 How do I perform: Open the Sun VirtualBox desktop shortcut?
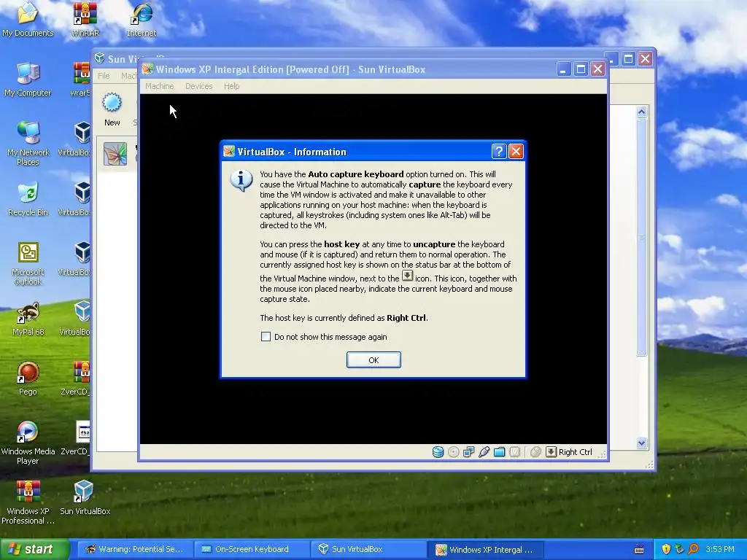(x=85, y=497)
